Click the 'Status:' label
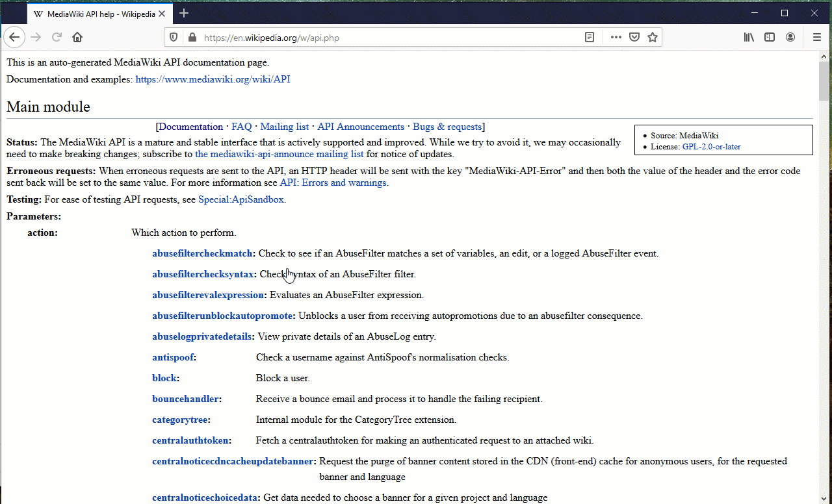The height and width of the screenshot is (504, 832). [x=22, y=142]
